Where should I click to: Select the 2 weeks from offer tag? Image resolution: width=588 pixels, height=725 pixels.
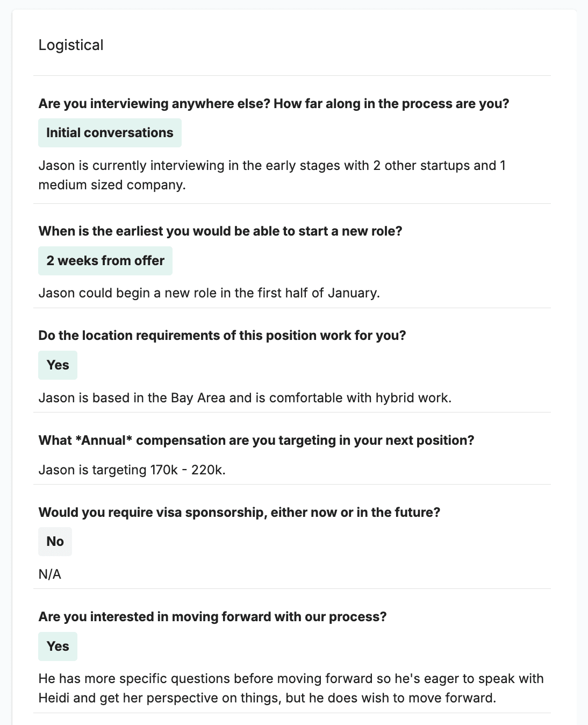click(x=105, y=261)
